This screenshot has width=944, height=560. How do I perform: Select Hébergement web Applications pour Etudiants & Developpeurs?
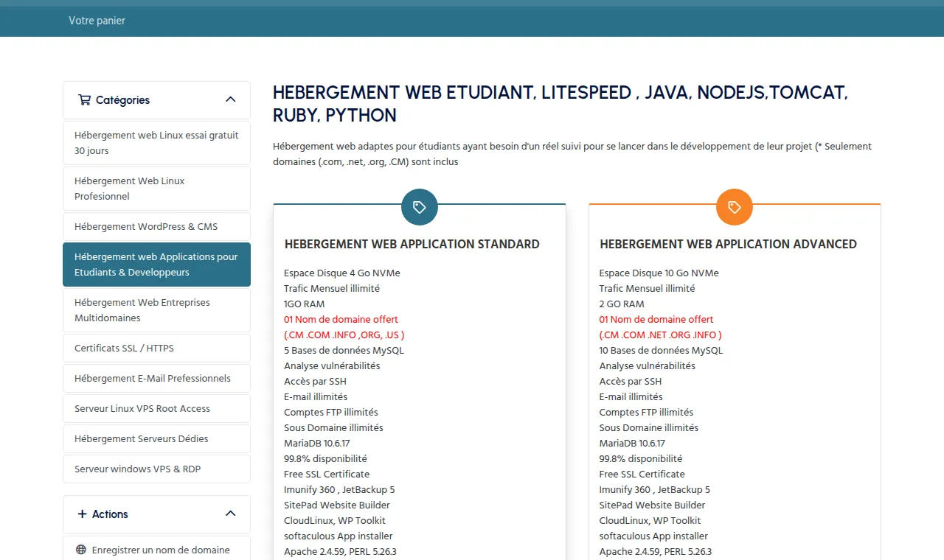coord(156,265)
